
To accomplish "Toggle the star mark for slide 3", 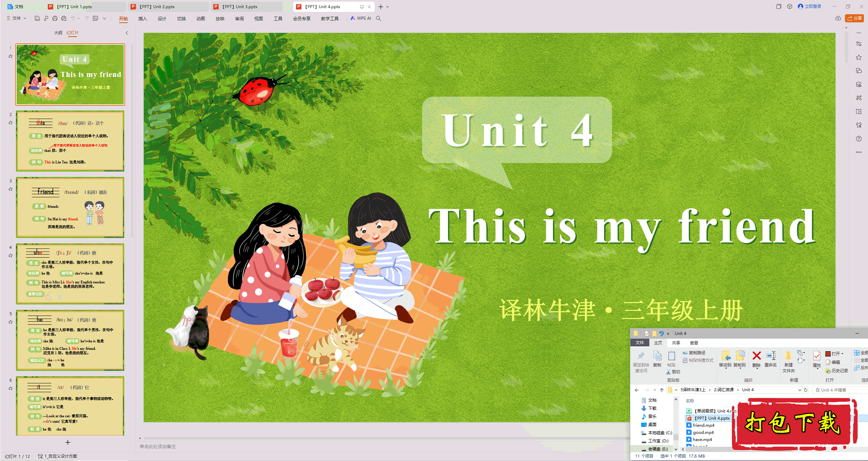I will coord(11,189).
